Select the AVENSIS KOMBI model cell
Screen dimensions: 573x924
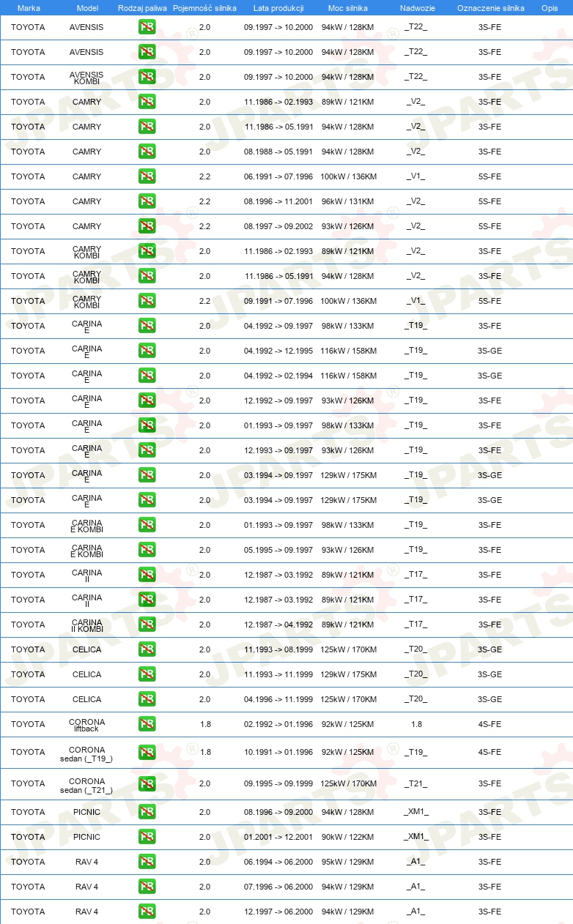click(86, 77)
